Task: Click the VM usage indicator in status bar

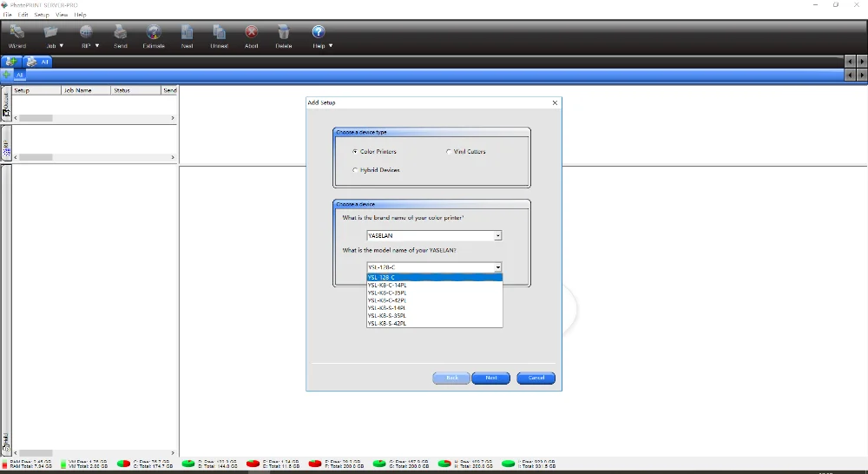Action: (x=84, y=464)
